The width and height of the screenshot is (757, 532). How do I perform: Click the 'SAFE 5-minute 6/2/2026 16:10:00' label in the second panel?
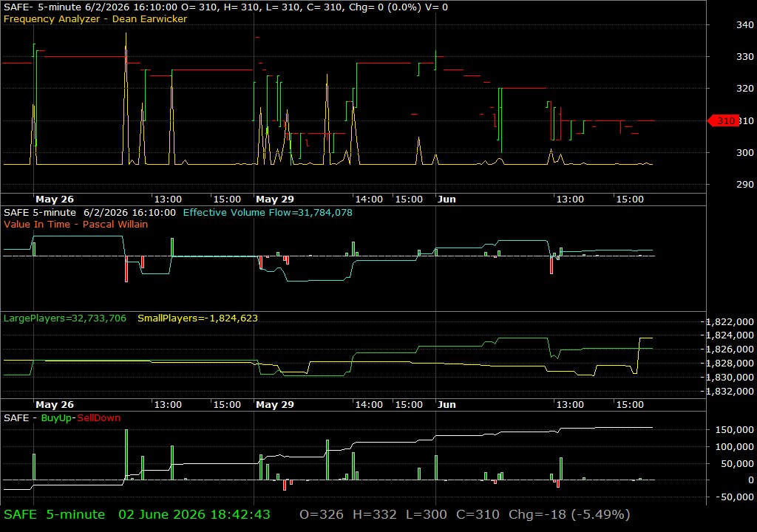89,212
